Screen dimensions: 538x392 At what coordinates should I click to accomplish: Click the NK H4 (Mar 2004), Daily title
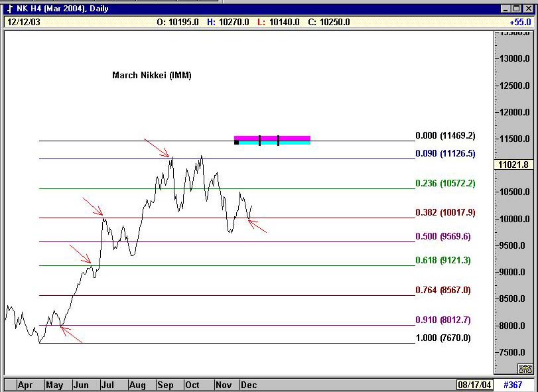(x=62, y=9)
